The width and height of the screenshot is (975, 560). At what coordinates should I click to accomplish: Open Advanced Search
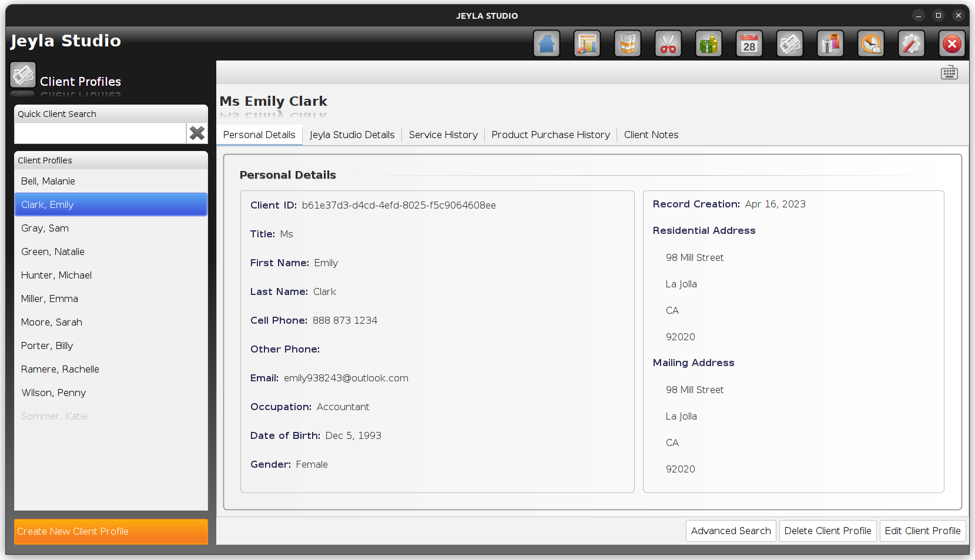[731, 531]
